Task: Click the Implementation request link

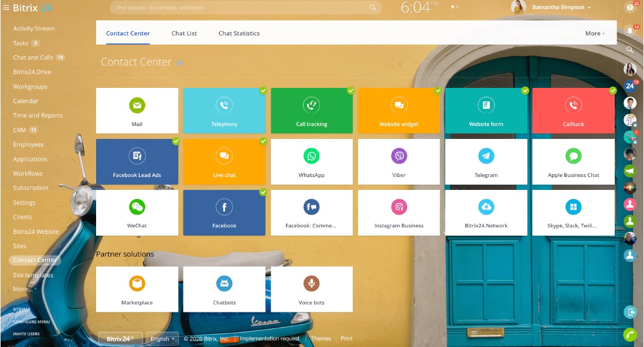Action: (x=271, y=338)
